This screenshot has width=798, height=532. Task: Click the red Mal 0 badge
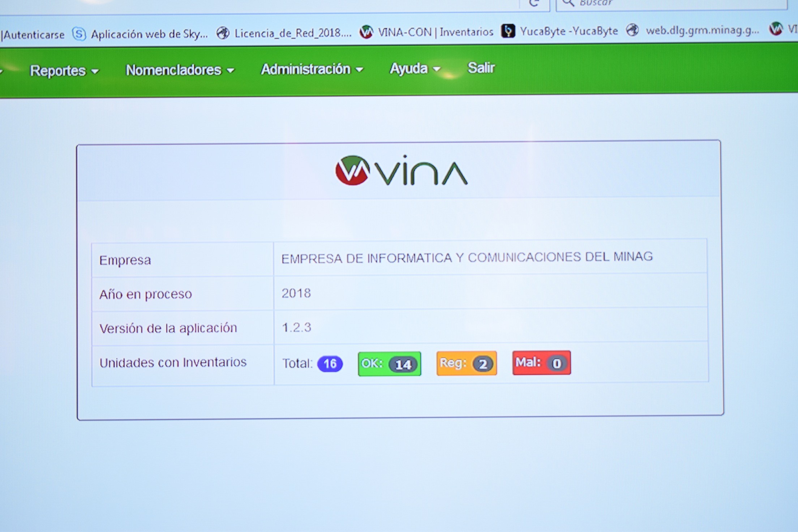coord(542,362)
